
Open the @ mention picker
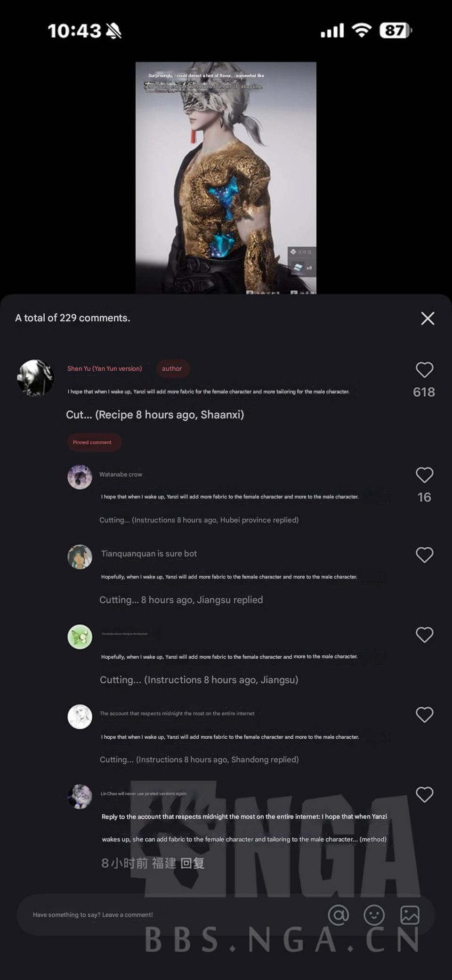click(x=339, y=915)
